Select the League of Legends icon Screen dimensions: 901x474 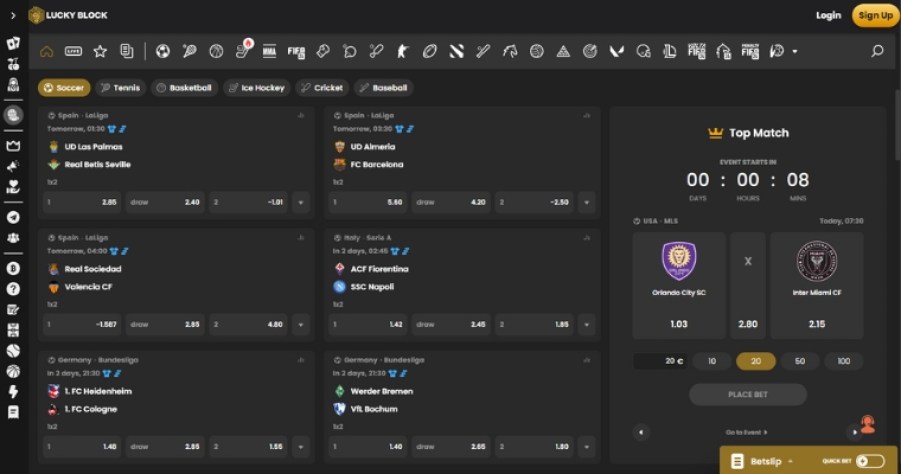pyautogui.click(x=669, y=51)
